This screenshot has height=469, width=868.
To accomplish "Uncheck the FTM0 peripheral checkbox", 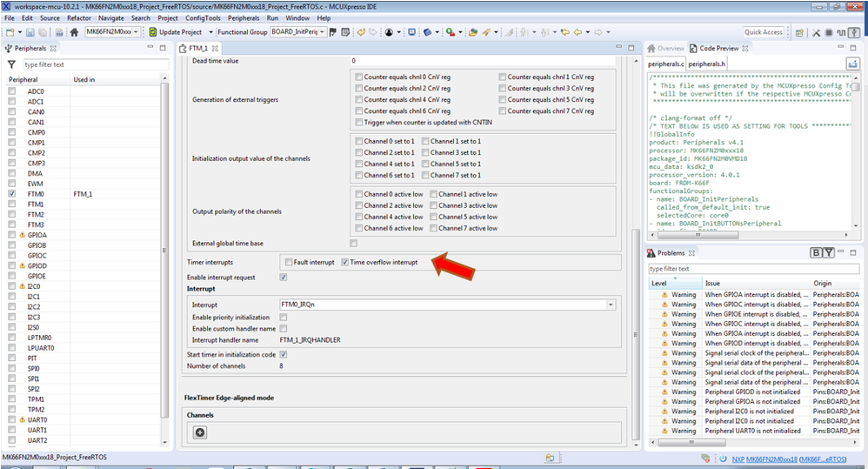I will click(11, 194).
